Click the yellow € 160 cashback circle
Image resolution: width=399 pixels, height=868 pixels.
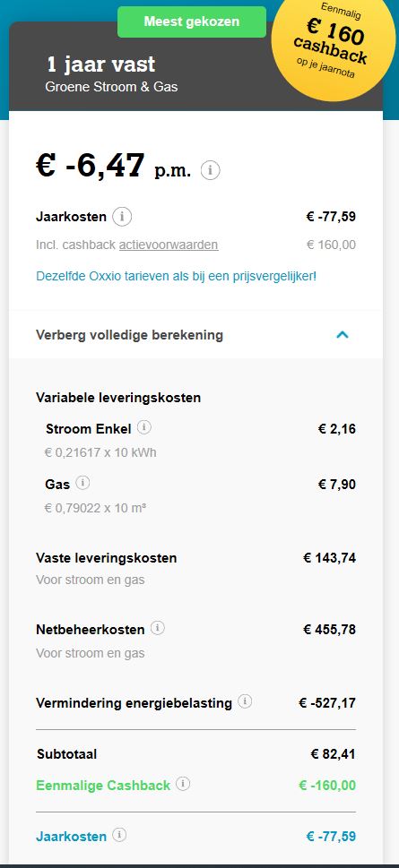coord(333,39)
